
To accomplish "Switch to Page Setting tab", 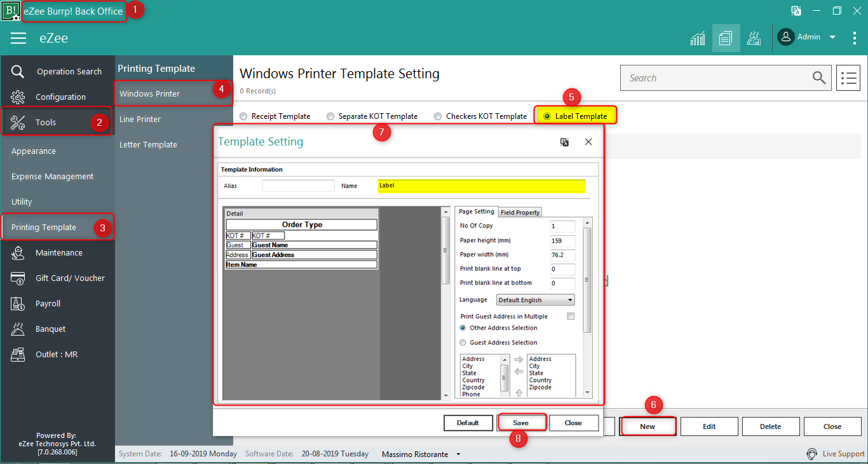I will point(477,212).
